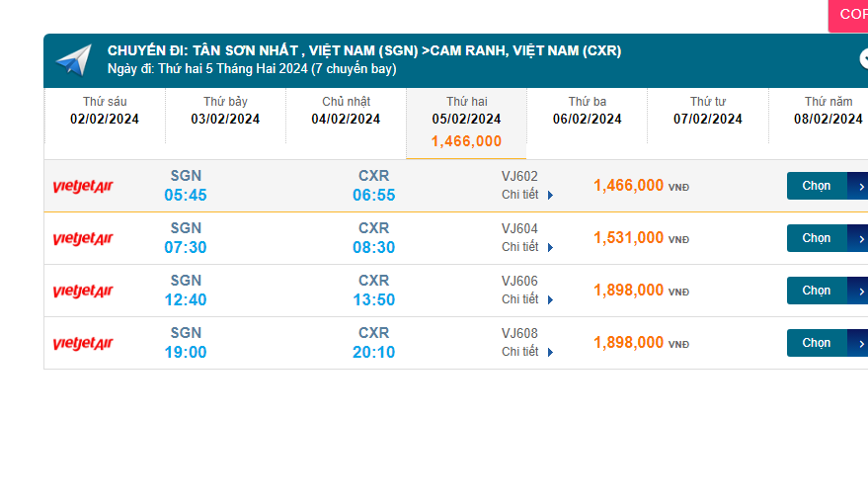Select the Thứ ba 06/02/2024 date tab
Screen dimensions: 868x504
click(587, 111)
